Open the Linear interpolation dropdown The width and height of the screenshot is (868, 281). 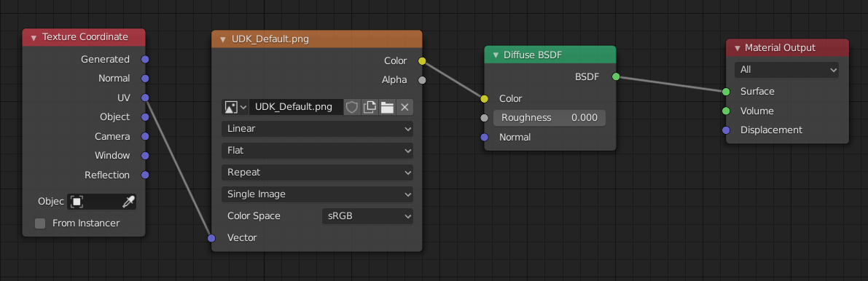click(x=317, y=129)
